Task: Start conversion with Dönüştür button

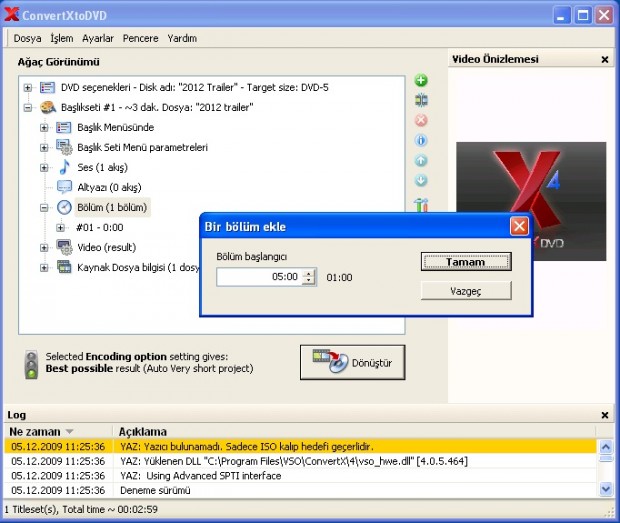Action: (x=352, y=363)
